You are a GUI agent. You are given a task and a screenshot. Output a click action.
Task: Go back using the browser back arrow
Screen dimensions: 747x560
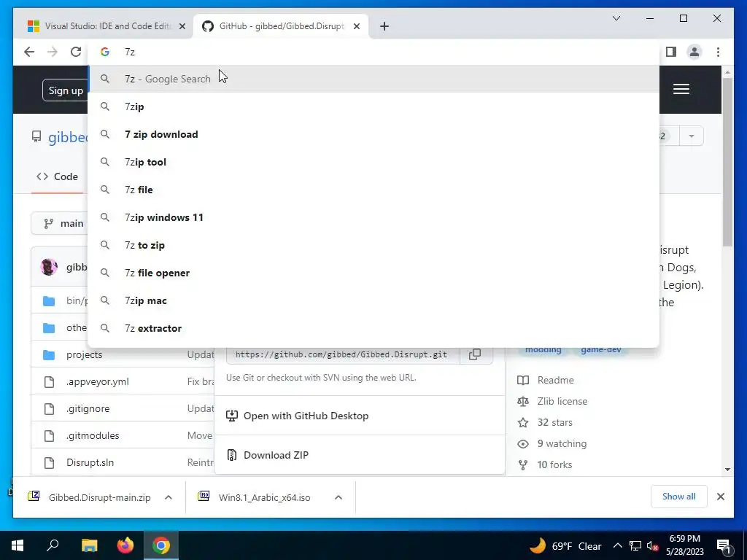(x=29, y=52)
